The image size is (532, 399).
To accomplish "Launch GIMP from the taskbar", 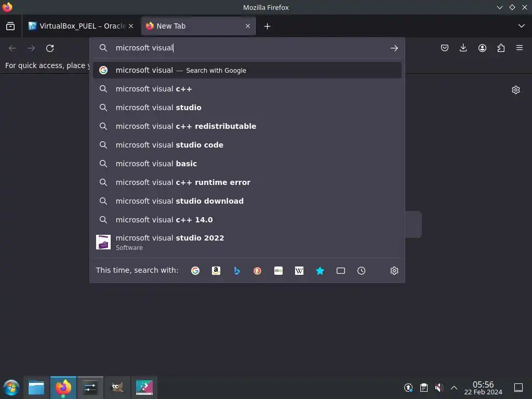I will click(117, 388).
